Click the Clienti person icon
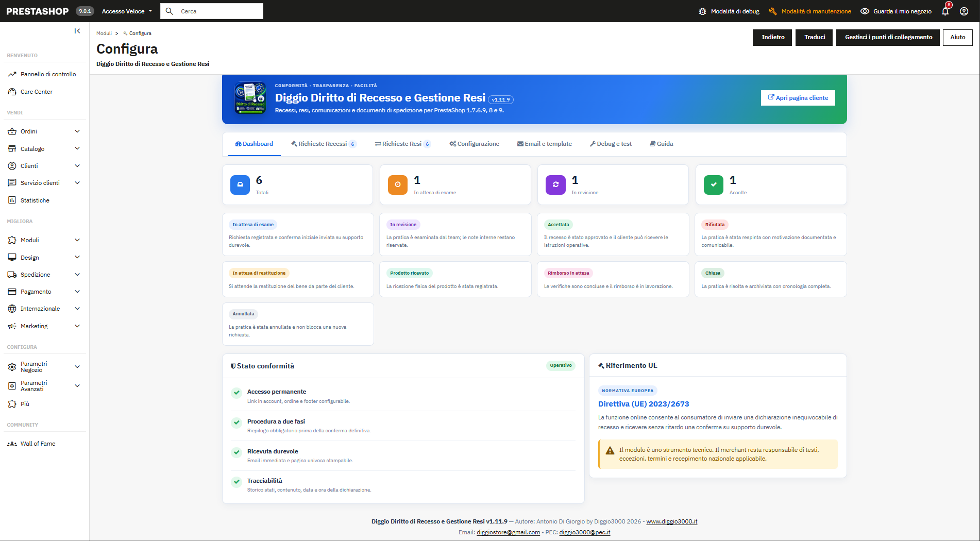980x541 pixels. point(12,166)
